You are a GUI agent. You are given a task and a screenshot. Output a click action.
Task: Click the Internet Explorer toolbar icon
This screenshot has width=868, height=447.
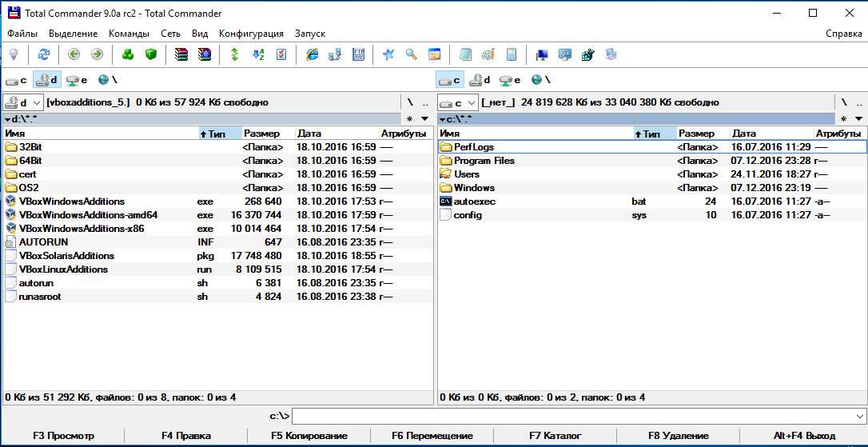pyautogui.click(x=313, y=54)
